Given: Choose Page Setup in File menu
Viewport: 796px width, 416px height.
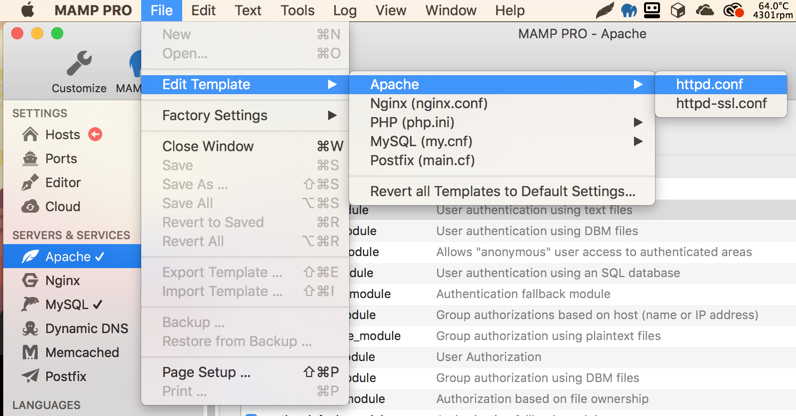Looking at the screenshot, I should 245,372.
